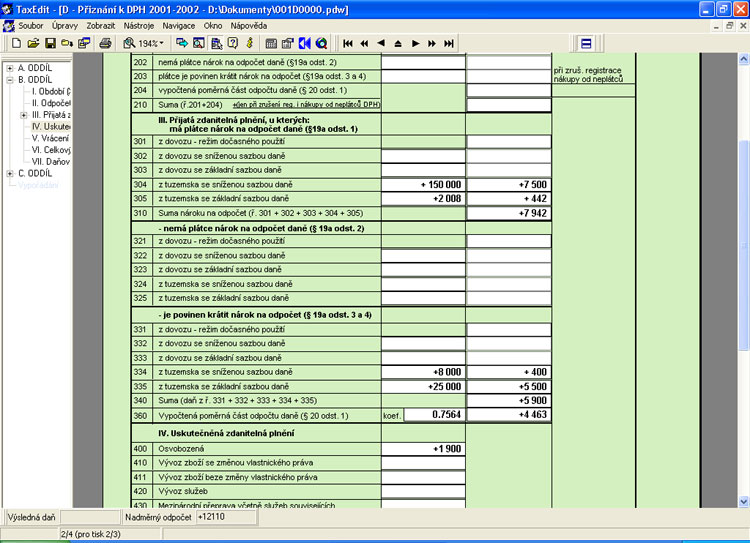Image resolution: width=750 pixels, height=543 pixels.
Task: Restore the inner document window
Action: (729, 26)
